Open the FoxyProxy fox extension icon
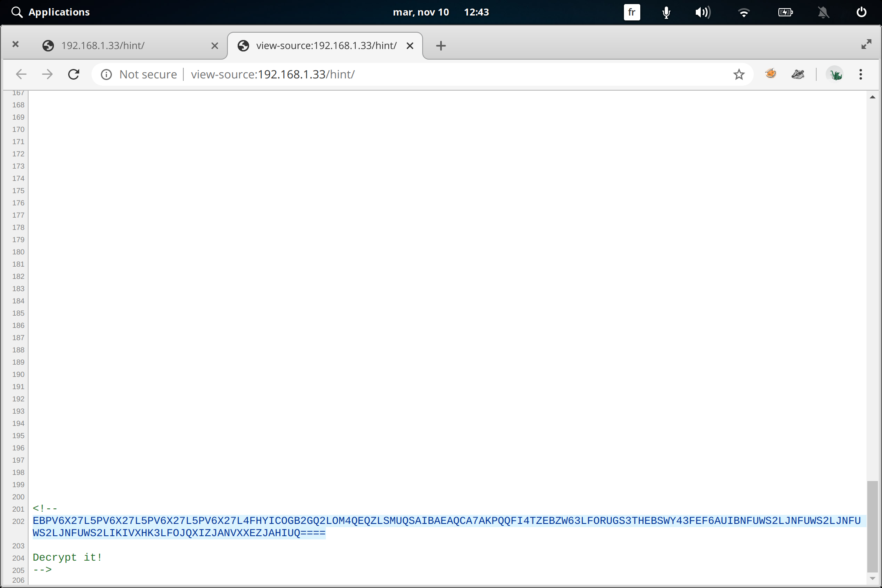882x588 pixels. (771, 74)
